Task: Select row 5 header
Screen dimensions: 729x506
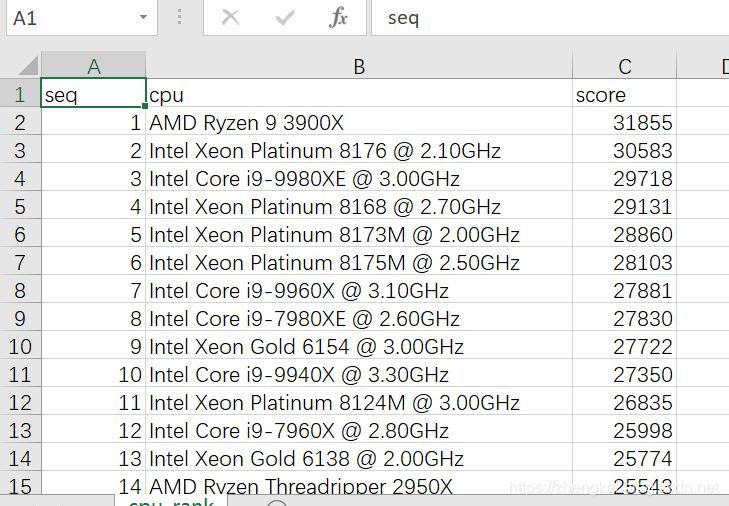Action: click(x=20, y=205)
